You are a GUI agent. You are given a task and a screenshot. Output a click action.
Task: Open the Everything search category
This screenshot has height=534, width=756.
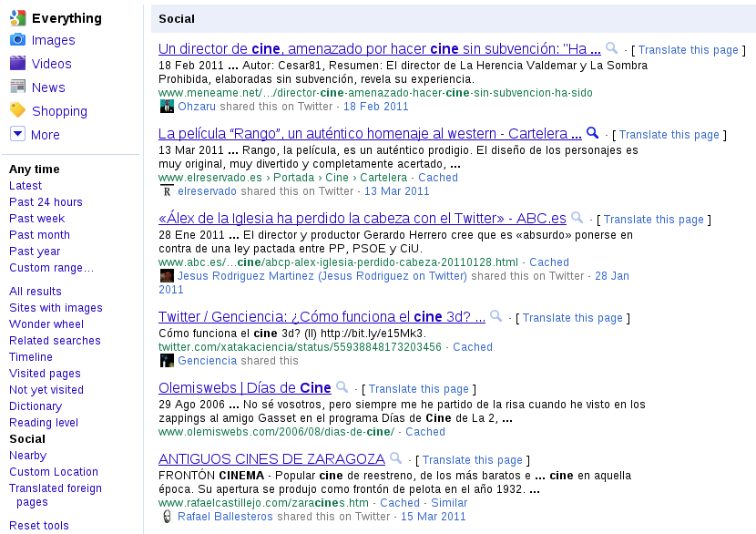tap(66, 18)
